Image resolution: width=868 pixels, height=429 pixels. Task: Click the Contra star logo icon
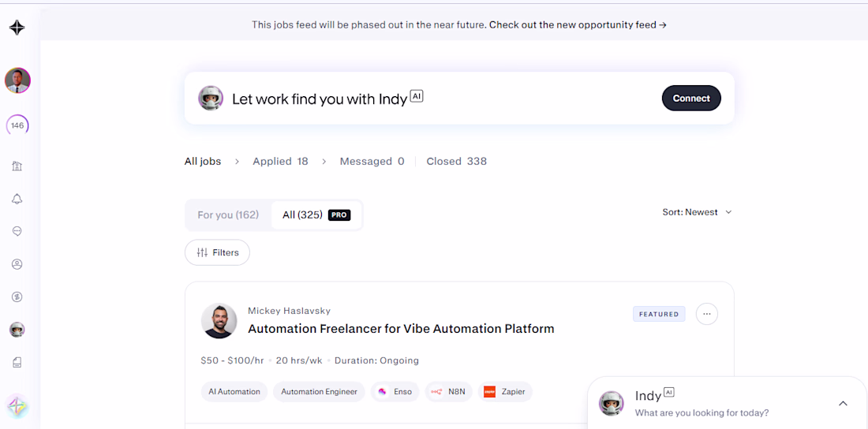[17, 28]
